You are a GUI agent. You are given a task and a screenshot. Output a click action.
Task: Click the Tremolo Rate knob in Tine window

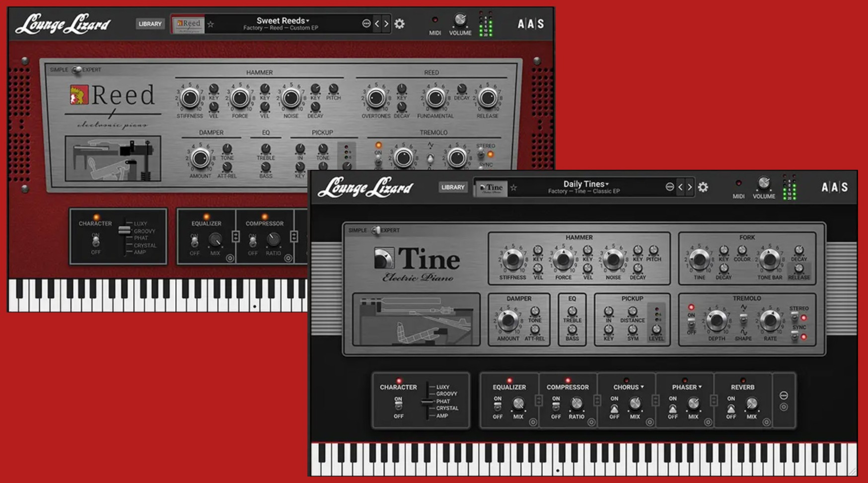[770, 321]
